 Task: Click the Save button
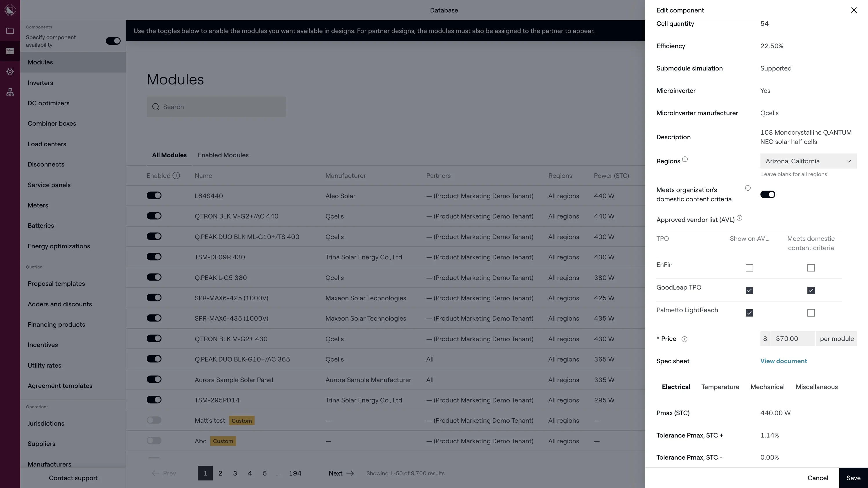[x=853, y=478]
